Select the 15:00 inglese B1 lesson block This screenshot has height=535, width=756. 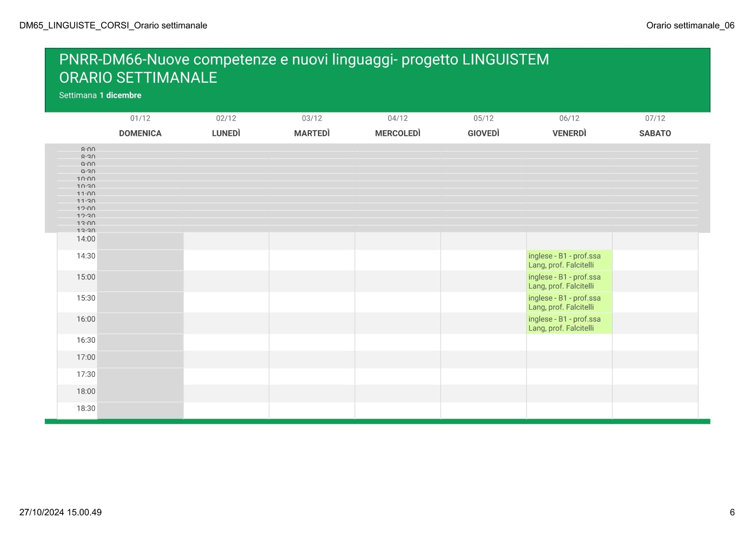[569, 282]
